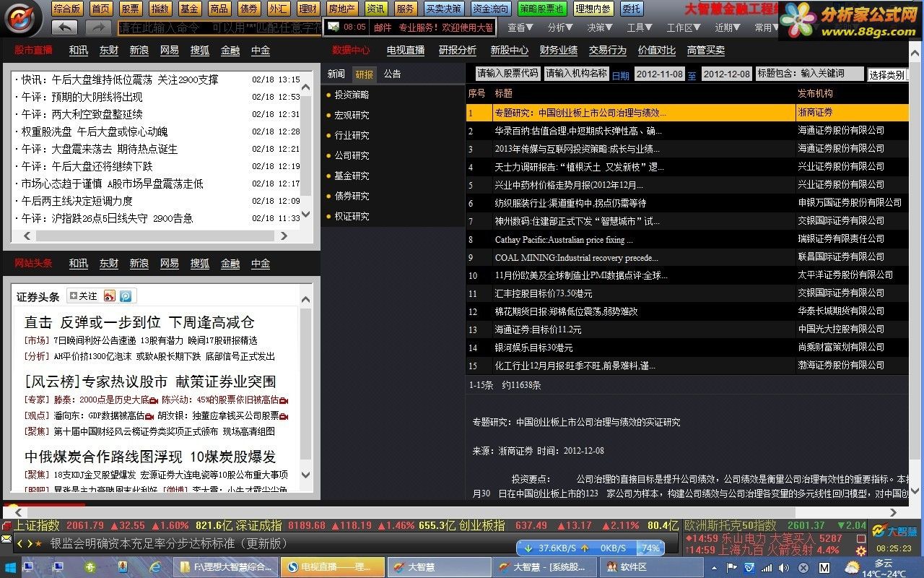Open the 工具 dropdown menu
Viewport: 924px width, 578px height.
click(640, 27)
